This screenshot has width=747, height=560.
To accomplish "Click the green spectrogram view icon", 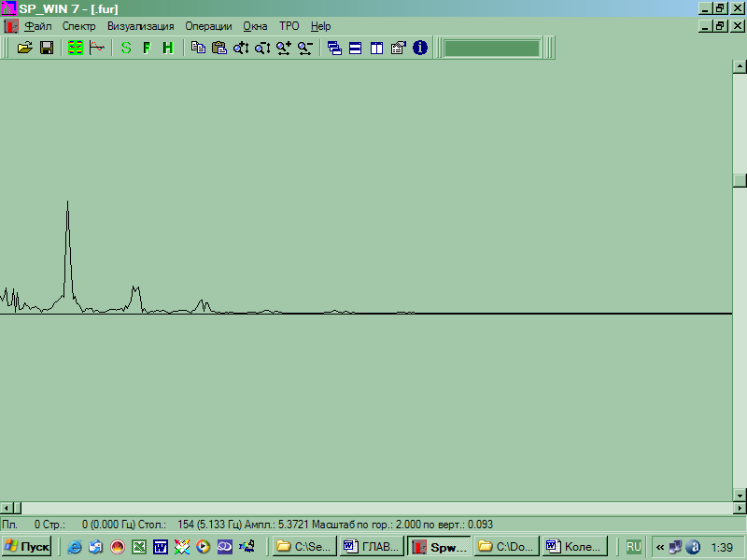I will tap(76, 48).
